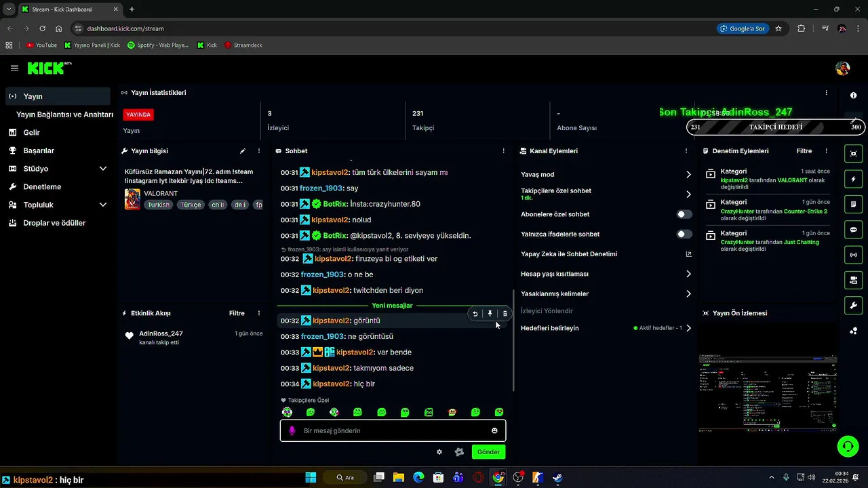Image resolution: width=868 pixels, height=488 pixels.
Task: Click the chat bubble sidebar button
Action: point(853,230)
